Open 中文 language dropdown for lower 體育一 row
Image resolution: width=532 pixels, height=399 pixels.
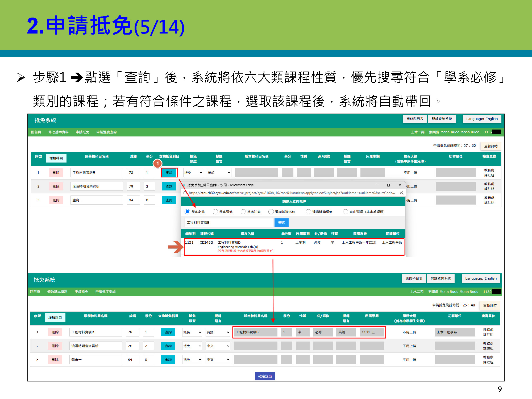pos(218,360)
